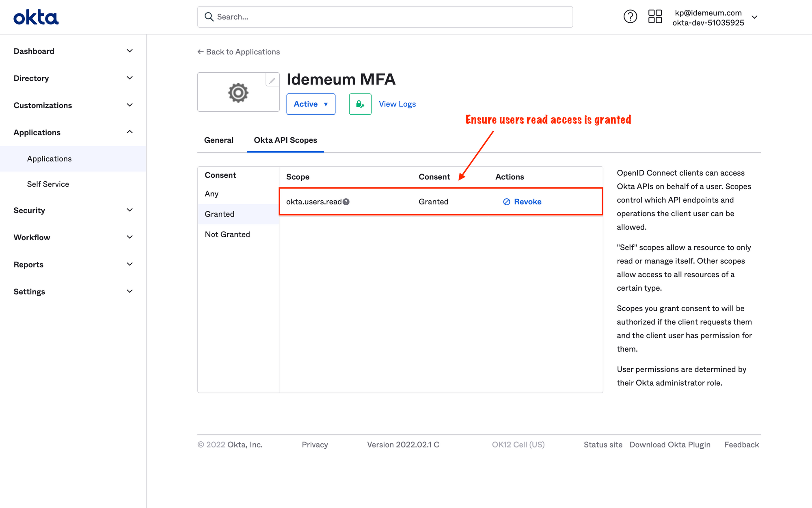The width and height of the screenshot is (812, 508).
Task: Open the Active status dropdown
Action: tap(311, 104)
